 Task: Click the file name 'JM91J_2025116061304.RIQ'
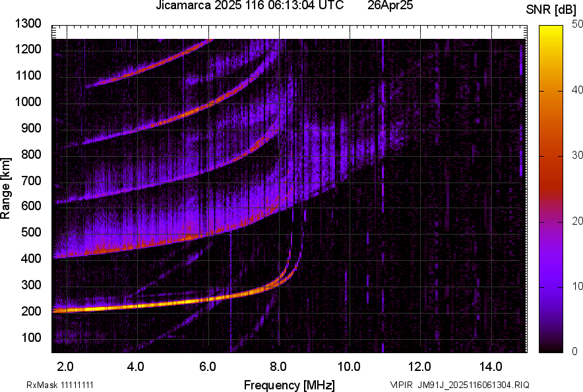474,385
